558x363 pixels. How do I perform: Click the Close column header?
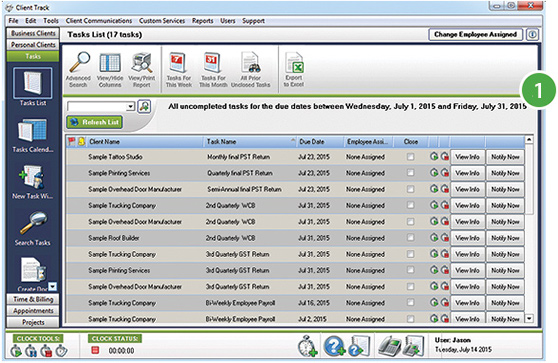click(411, 142)
